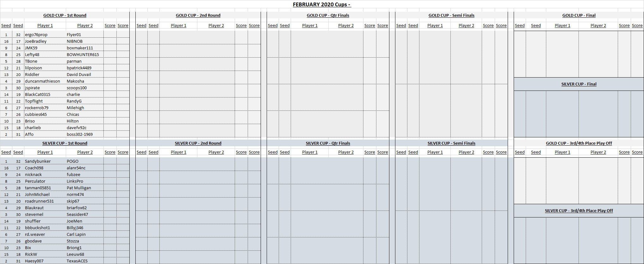The height and width of the screenshot is (264, 644).
Task: Select the SILVER CUP - Semi Finals header
Action: pyautogui.click(x=451, y=143)
